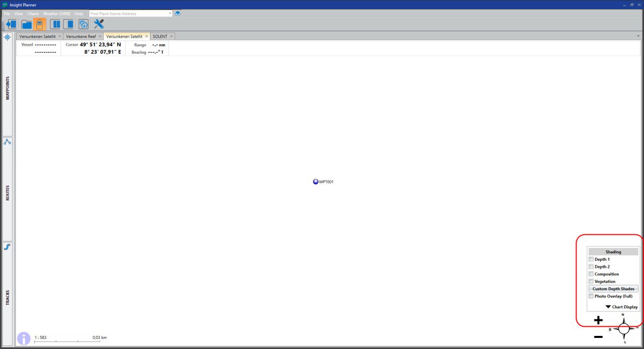Switch to the SOLENT tab

coord(159,36)
